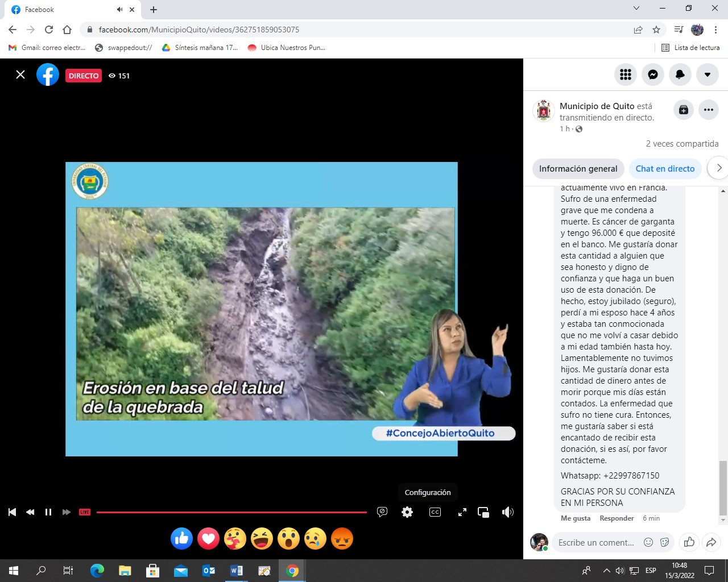View the 2 veces compartida shares

[x=682, y=144]
